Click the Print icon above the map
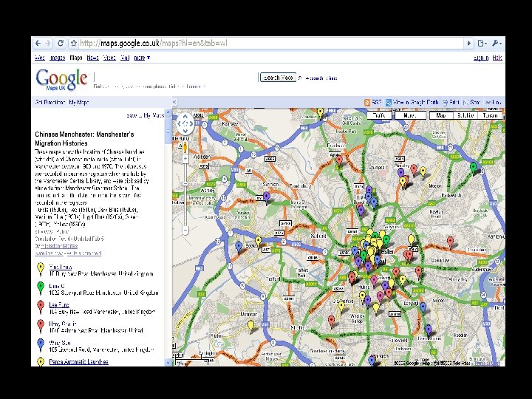Screen dimensions: 532x399 (445, 102)
